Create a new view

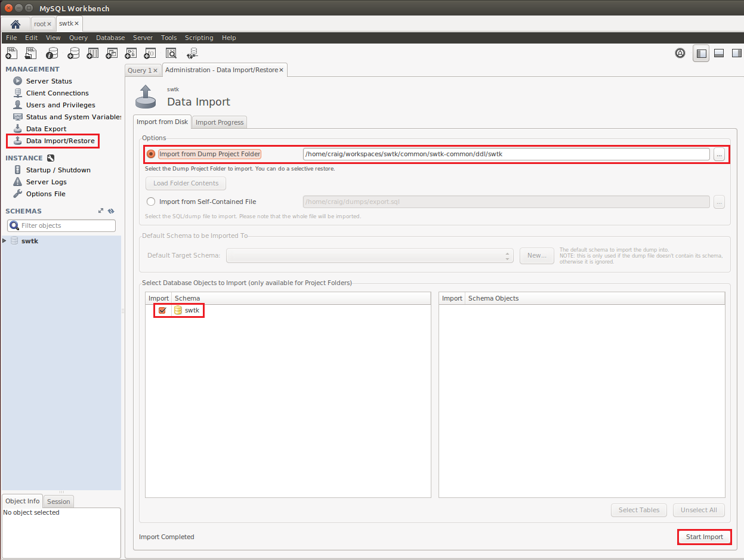(112, 53)
